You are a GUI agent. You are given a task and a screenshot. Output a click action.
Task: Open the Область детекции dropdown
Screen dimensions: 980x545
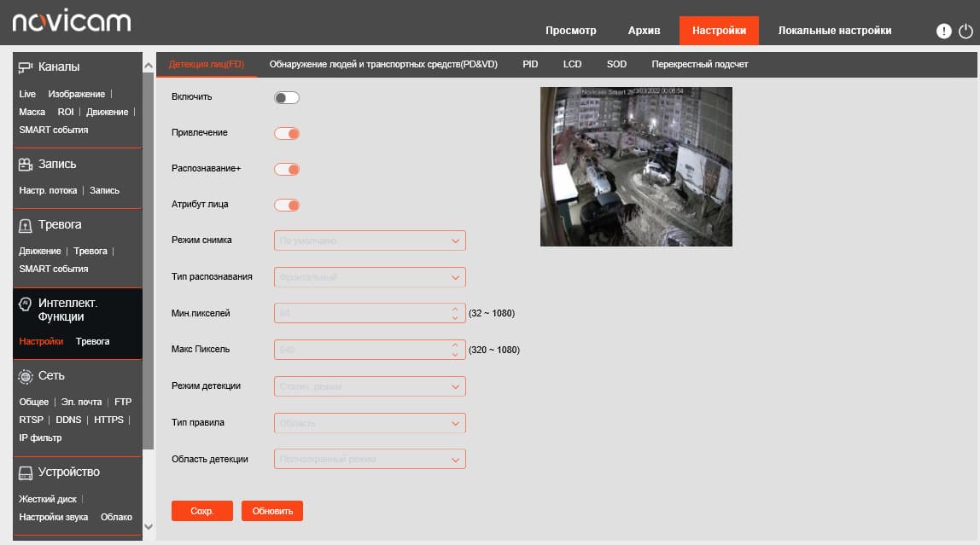coord(370,459)
